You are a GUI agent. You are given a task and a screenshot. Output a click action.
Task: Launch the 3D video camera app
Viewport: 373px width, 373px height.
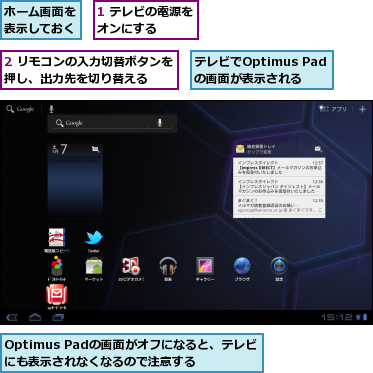[131, 269]
